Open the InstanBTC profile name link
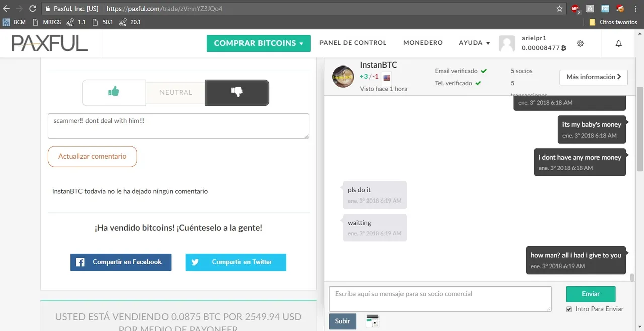 point(378,65)
